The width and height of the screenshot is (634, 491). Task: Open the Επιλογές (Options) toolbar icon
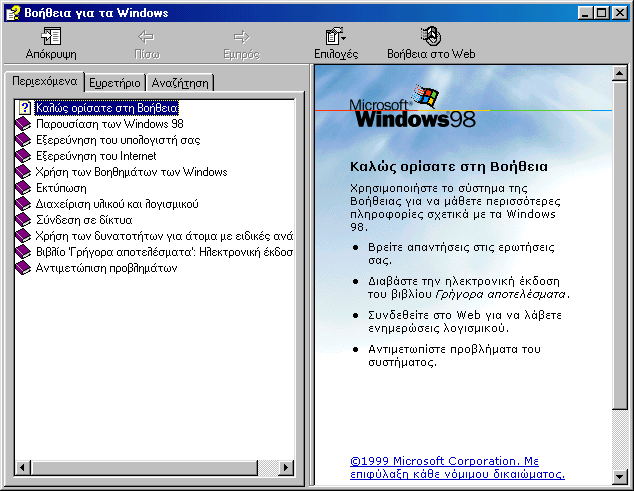[336, 36]
